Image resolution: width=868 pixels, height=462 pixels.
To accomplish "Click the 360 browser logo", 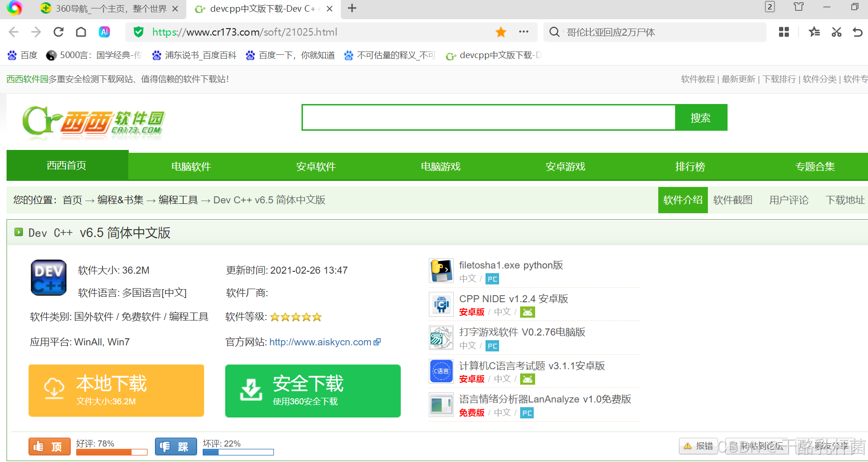I will point(14,8).
